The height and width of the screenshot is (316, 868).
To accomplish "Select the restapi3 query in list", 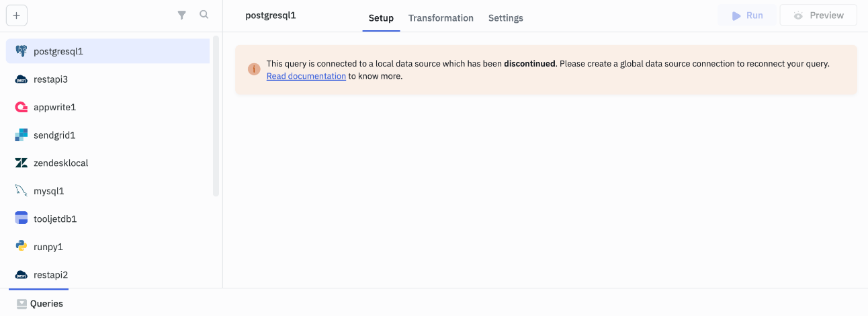I will coord(50,79).
